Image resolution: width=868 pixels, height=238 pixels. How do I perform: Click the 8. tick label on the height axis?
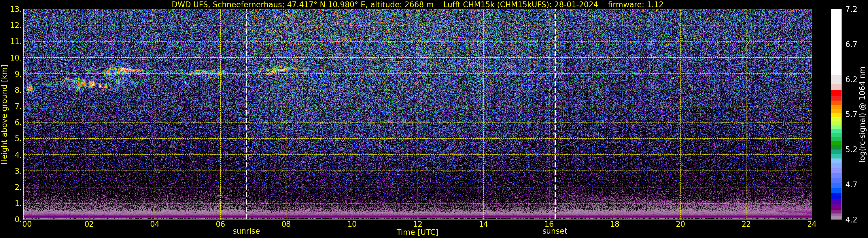pyautogui.click(x=18, y=90)
